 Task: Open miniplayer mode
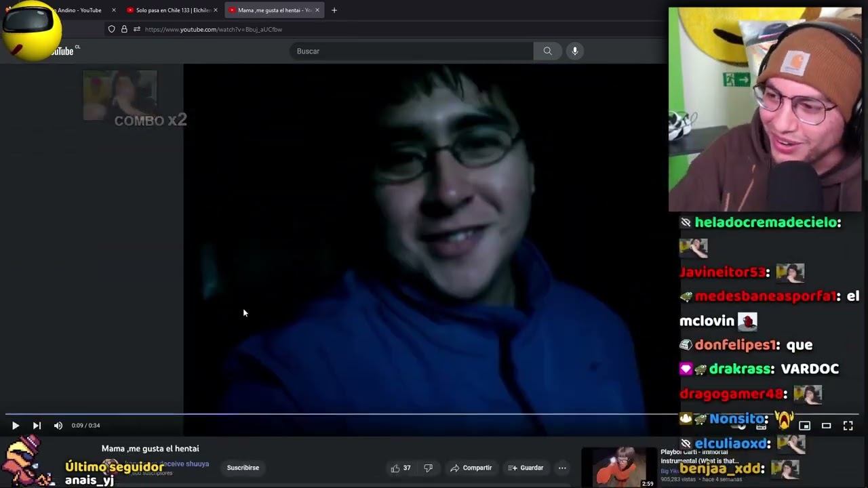pos(804,426)
